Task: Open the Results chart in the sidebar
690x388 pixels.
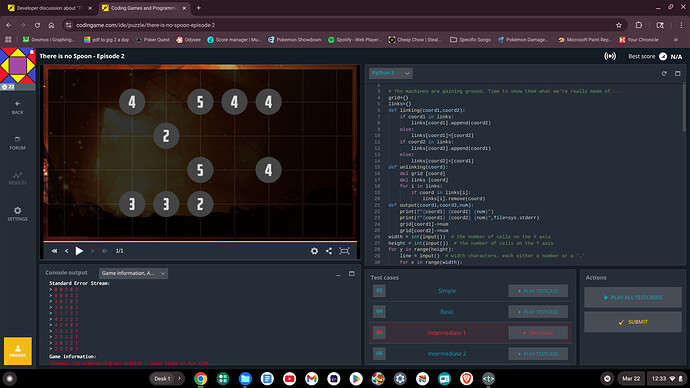Action: tap(18, 178)
